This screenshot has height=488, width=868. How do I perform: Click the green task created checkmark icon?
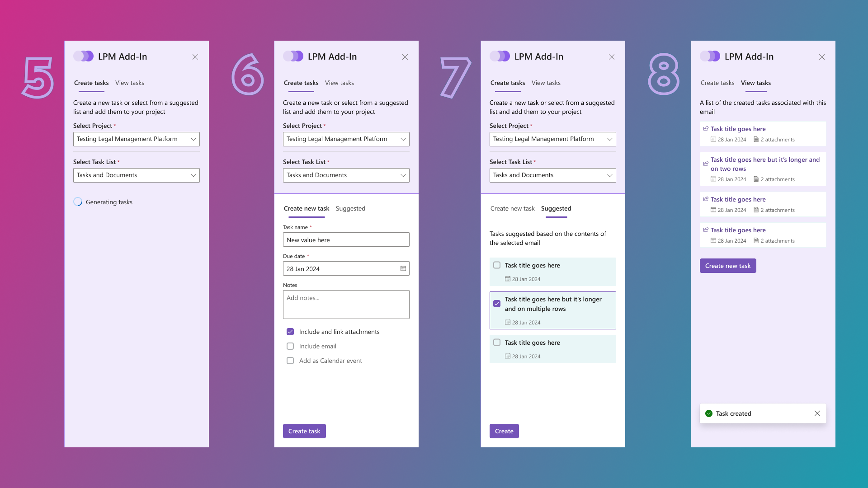[x=709, y=413]
